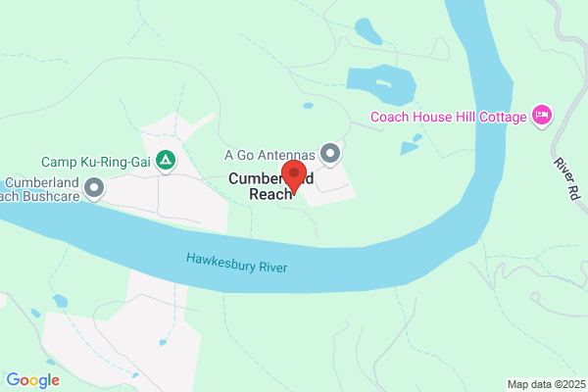Open the Cumberland Reach Bushcare label
Image resolution: width=588 pixels, height=392 pixels.
click(x=40, y=189)
